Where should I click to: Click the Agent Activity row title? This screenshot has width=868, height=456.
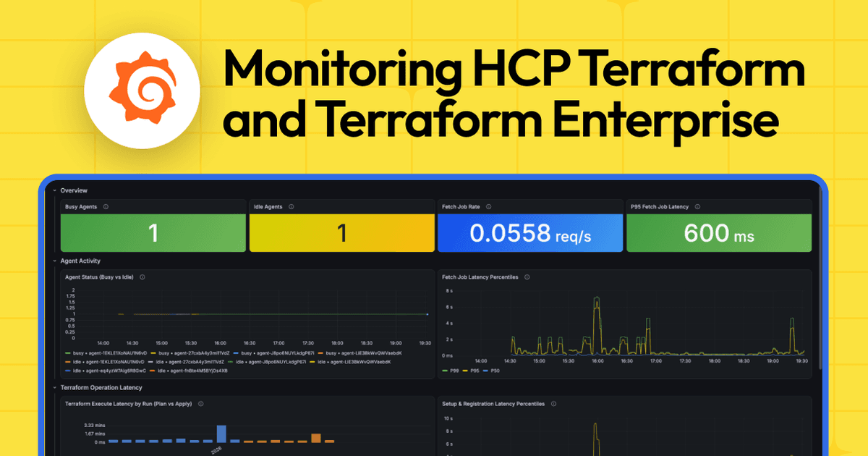click(x=80, y=261)
